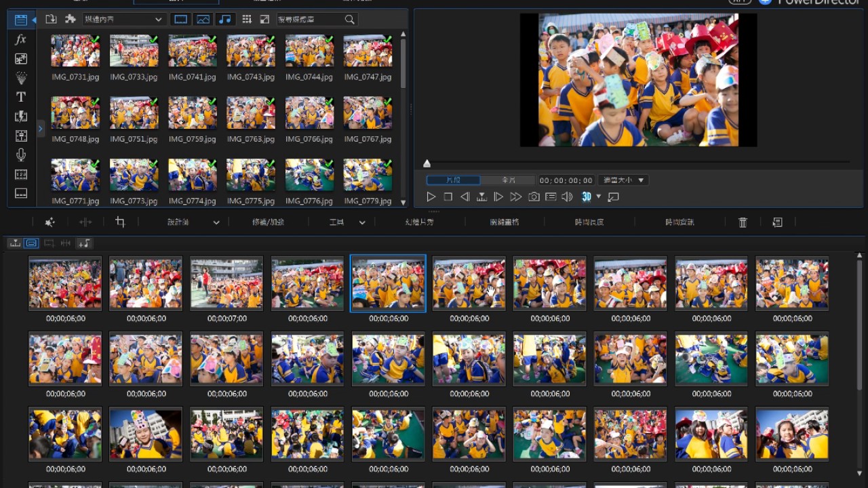
Task: Select the highlighted storyboard clip in first row
Action: (x=388, y=283)
